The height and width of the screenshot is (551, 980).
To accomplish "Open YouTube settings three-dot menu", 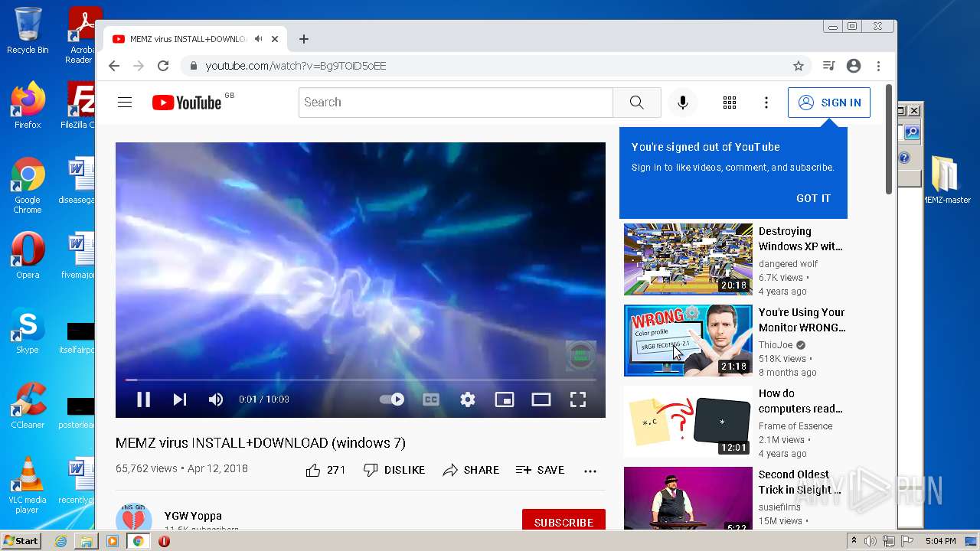I will tap(766, 103).
